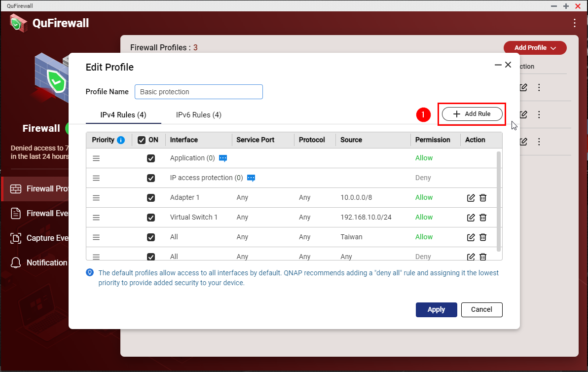588x372 pixels.
Task: Switch to the IPv6 Rules tab
Action: click(198, 115)
